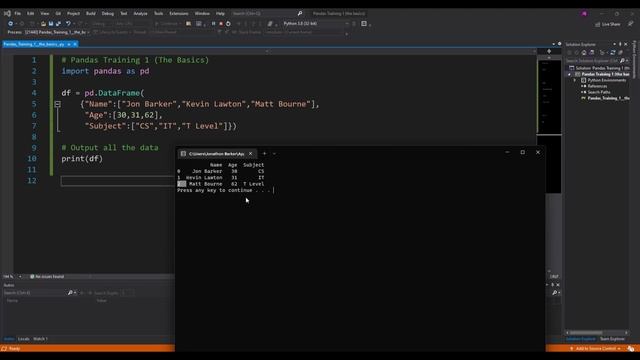Expand the Python Environments node

(x=575, y=80)
